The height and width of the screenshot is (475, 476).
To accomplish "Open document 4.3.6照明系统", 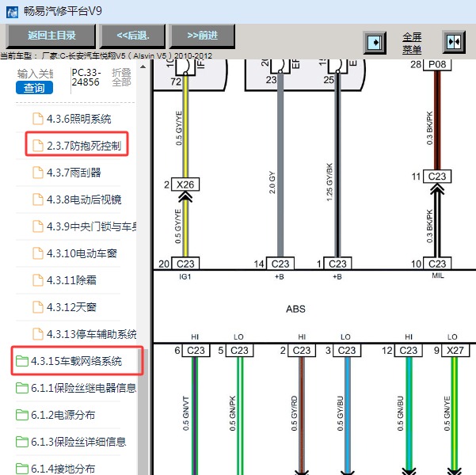I will (x=78, y=119).
